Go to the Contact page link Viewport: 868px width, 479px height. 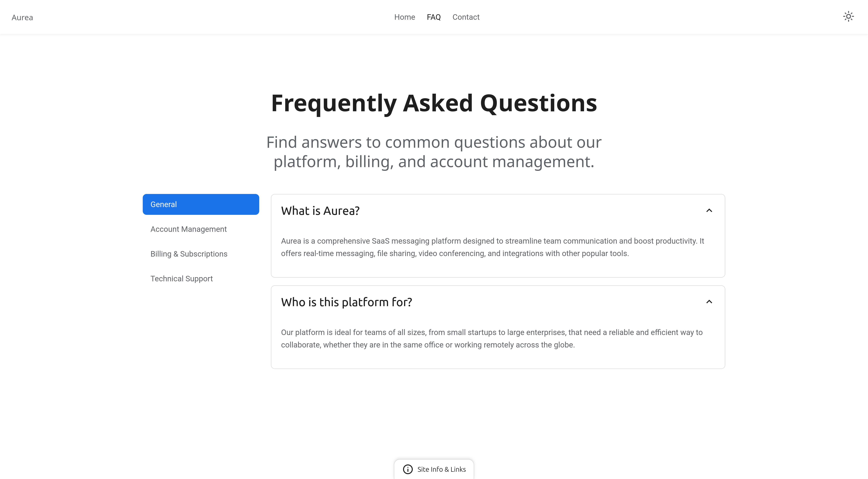click(466, 17)
